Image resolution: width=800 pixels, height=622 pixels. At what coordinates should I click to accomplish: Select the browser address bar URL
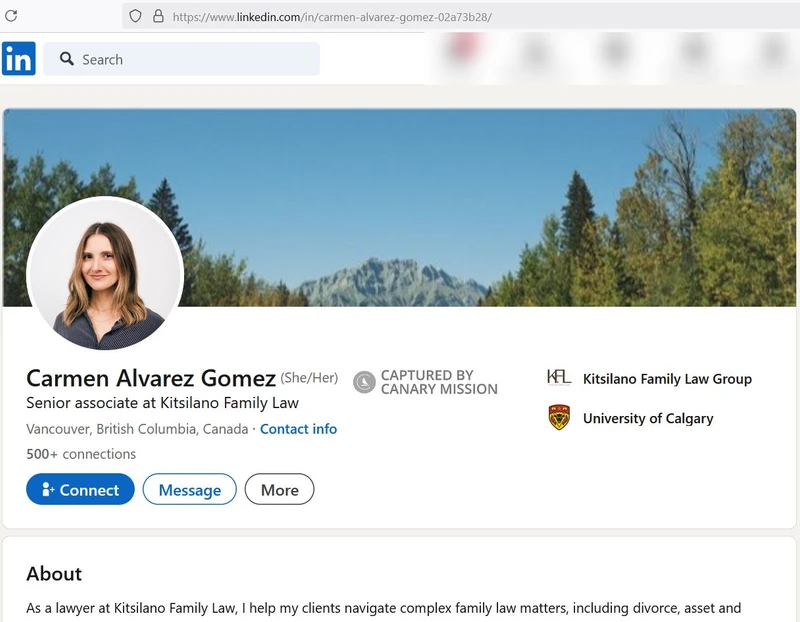click(332, 17)
